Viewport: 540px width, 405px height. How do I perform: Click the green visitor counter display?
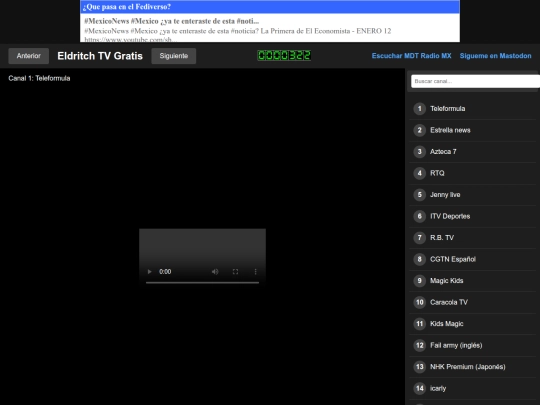coord(284,55)
